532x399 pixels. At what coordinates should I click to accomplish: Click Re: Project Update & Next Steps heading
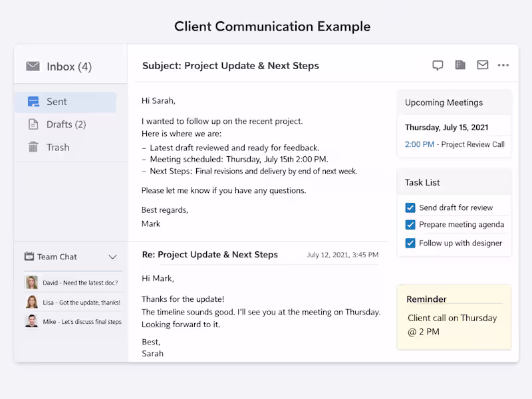209,255
